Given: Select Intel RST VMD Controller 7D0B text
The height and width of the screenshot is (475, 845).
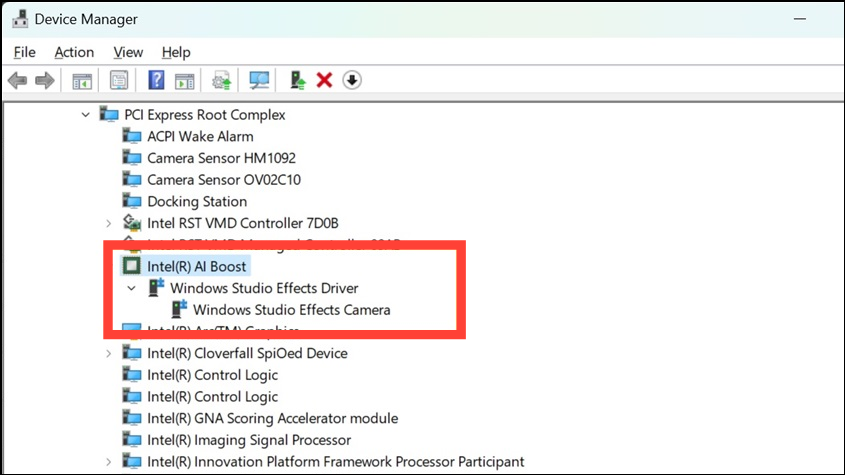Looking at the screenshot, I should click(x=243, y=223).
